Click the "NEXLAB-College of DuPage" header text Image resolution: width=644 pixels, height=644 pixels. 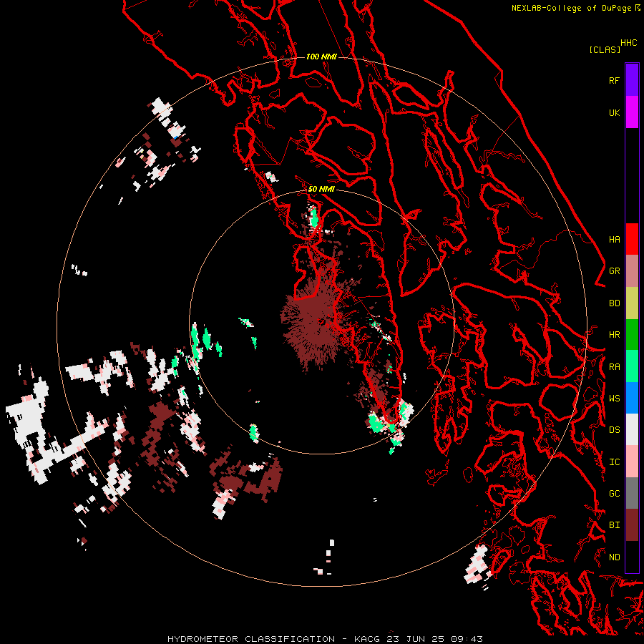pos(572,8)
